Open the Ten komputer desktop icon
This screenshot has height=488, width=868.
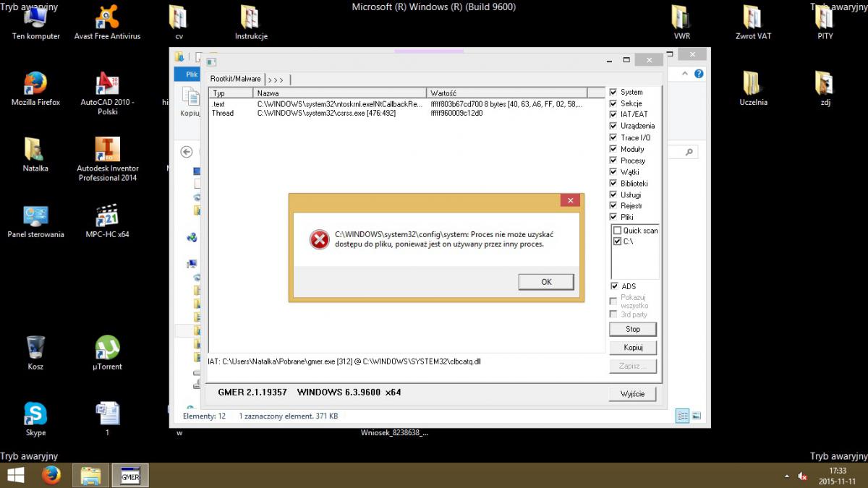35,22
